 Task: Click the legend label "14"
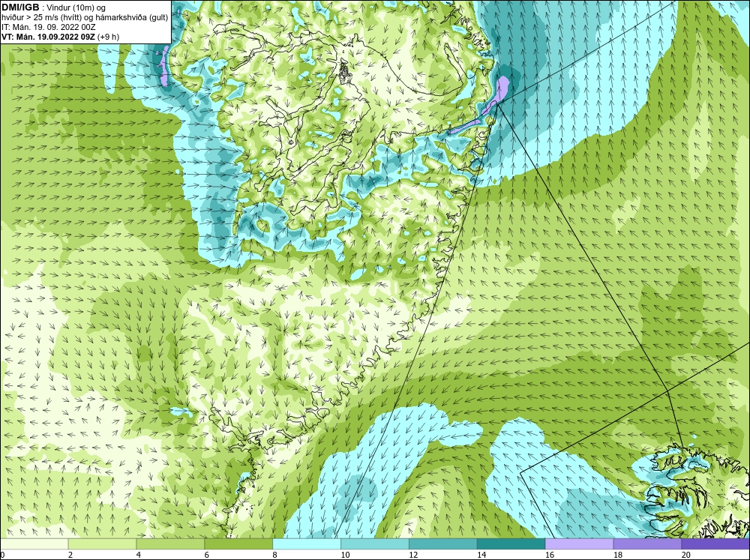(x=481, y=555)
